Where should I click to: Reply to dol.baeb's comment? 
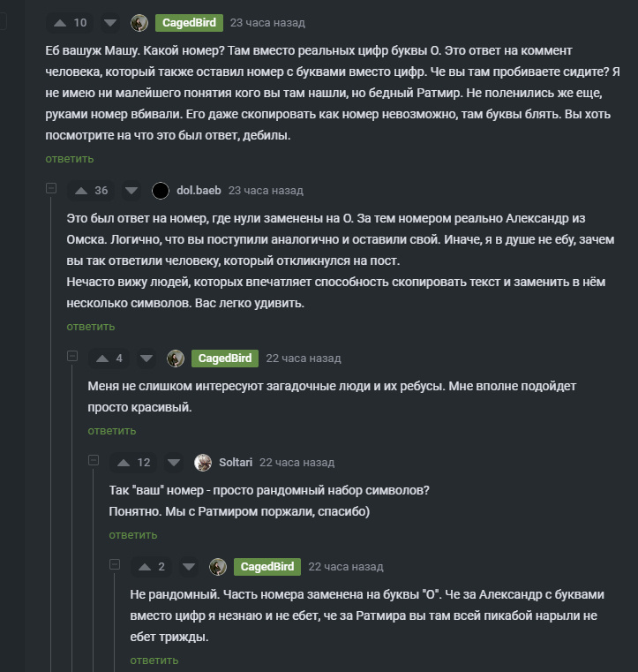(91, 327)
